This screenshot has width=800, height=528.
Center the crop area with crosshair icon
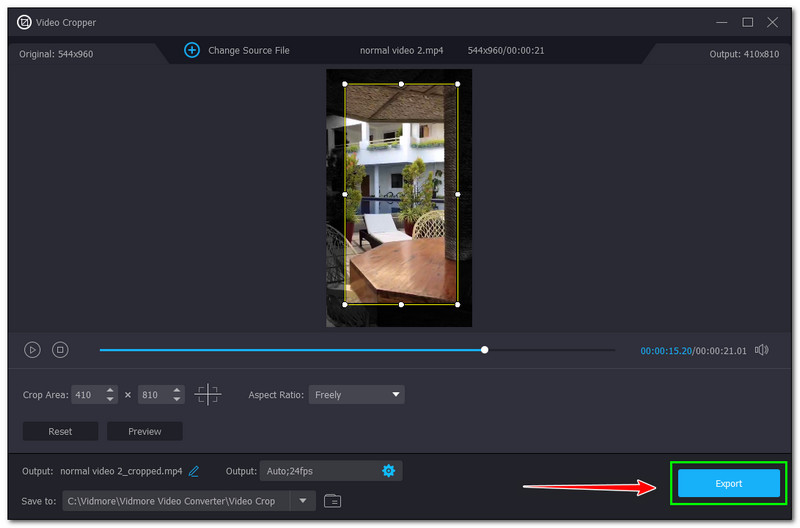208,394
